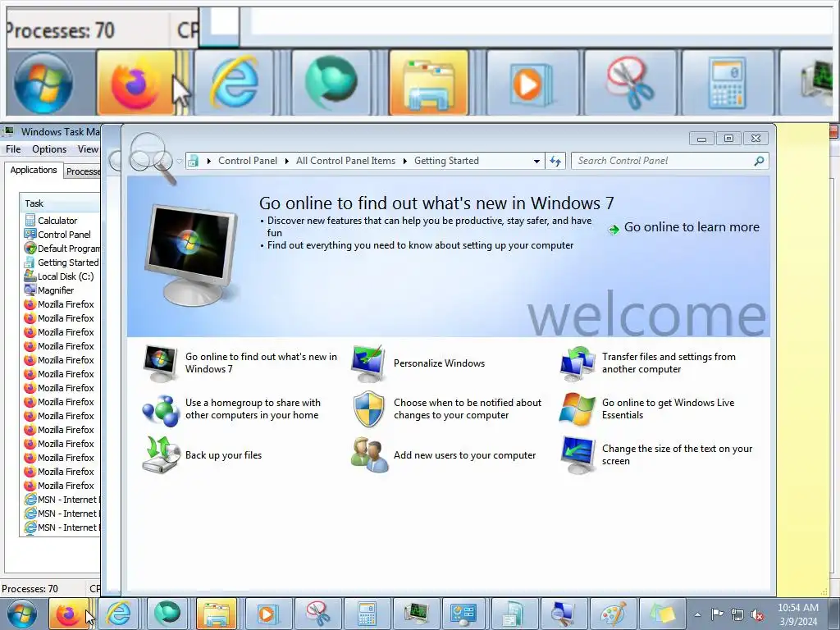Select the Default Programs task row
The image size is (840, 630).
coord(61,249)
